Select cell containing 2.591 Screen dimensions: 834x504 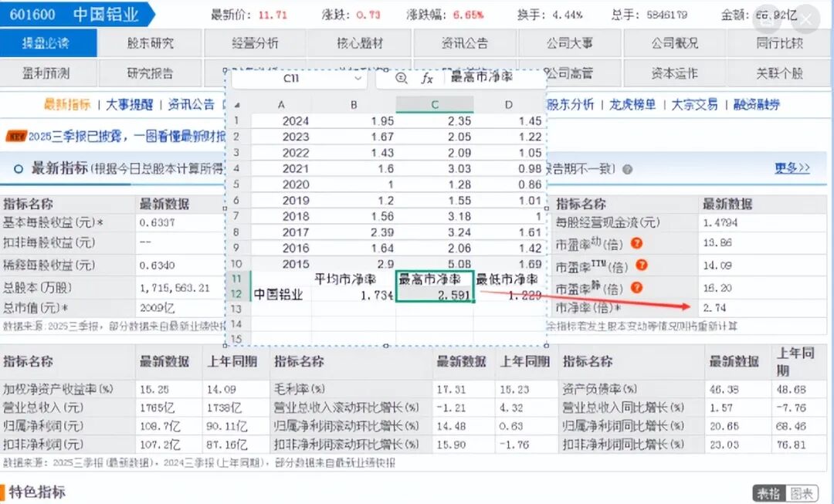point(435,295)
